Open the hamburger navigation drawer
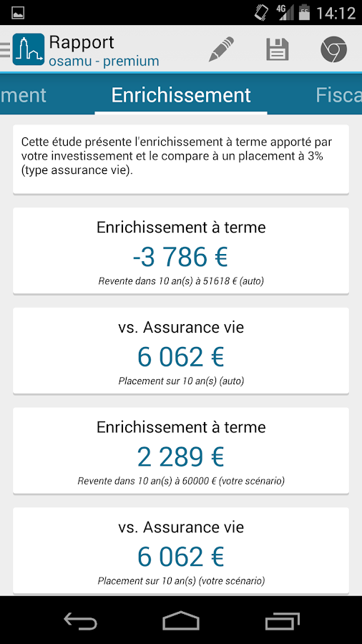 click(5, 49)
